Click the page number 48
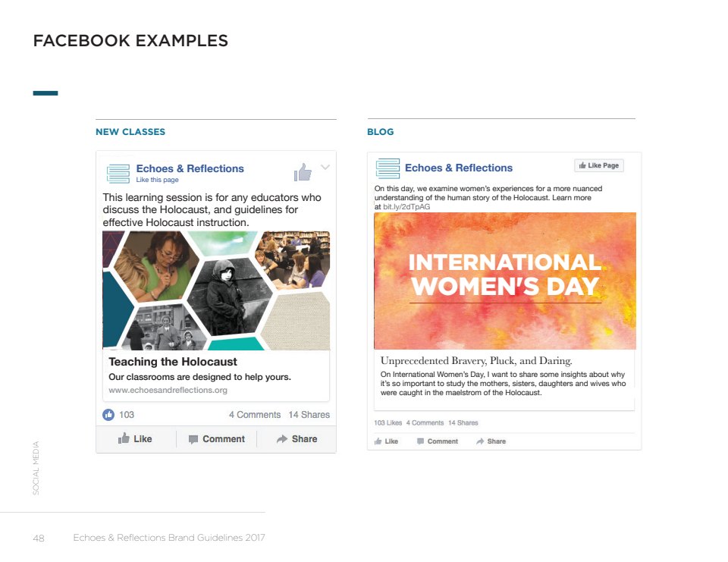The width and height of the screenshot is (728, 562). [39, 538]
